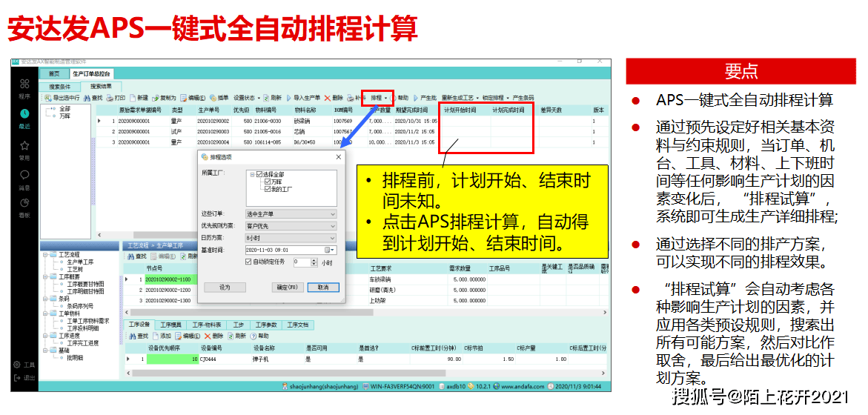
Task: Open the 基准时间 date picker dropdown
Action: 333,250
